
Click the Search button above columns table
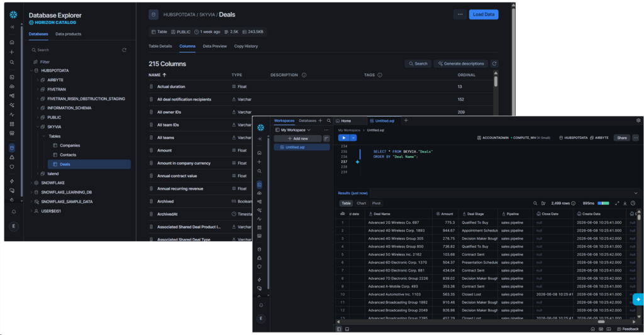tap(418, 63)
